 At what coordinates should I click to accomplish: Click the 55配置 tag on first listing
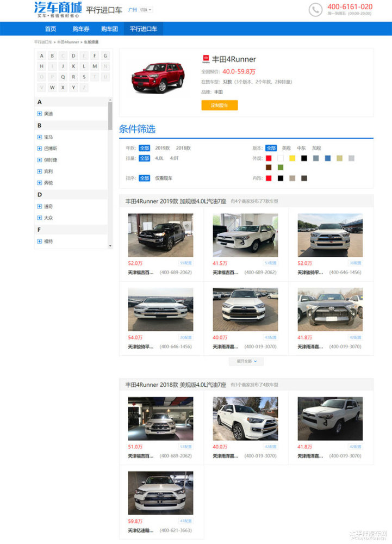click(x=185, y=263)
